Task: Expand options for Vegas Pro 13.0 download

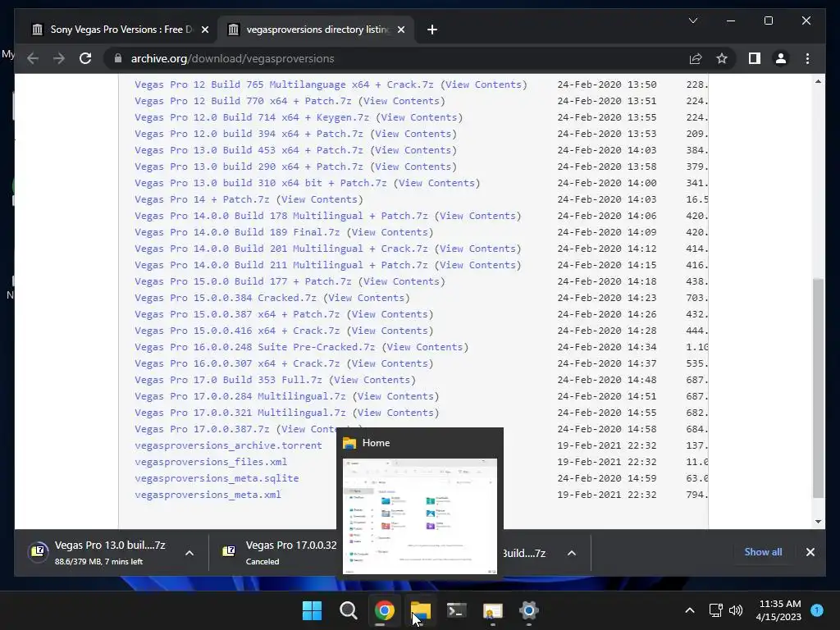Action: 189,553
